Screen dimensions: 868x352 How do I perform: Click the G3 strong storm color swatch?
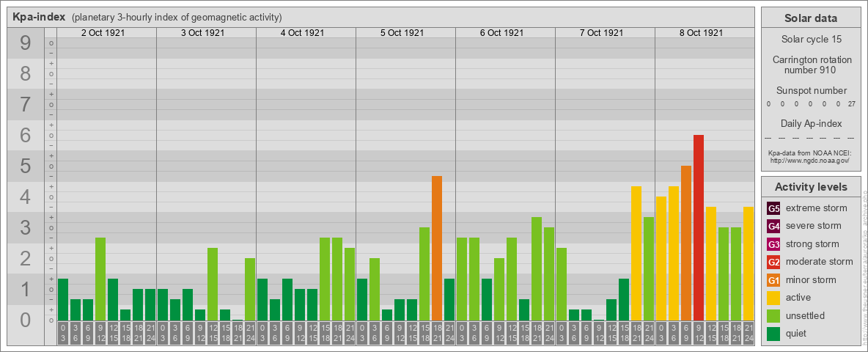click(x=773, y=244)
